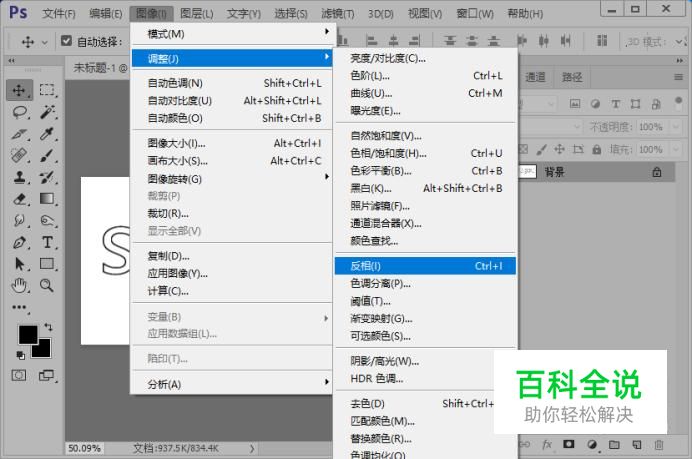Open the 滤镜(T) menu
Viewport: 692px width, 459px height.
tap(338, 14)
